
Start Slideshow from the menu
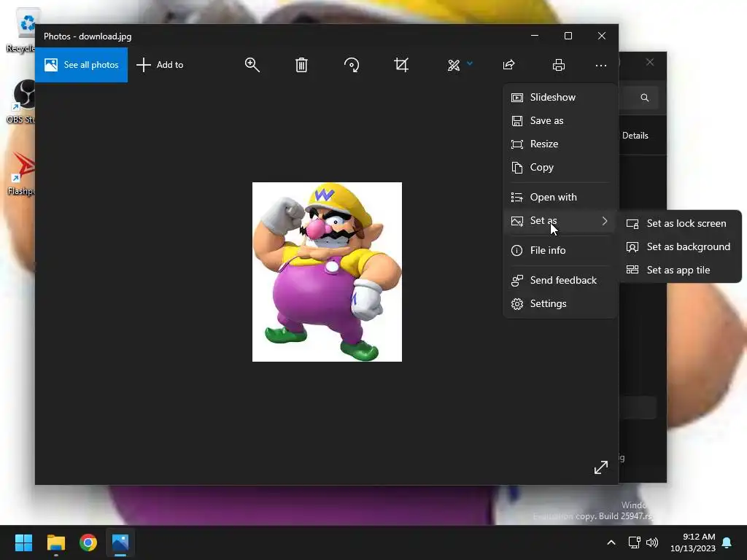click(x=560, y=97)
